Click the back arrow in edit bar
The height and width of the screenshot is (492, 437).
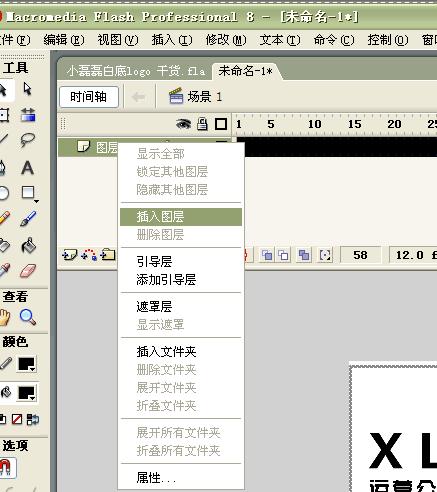click(x=138, y=97)
